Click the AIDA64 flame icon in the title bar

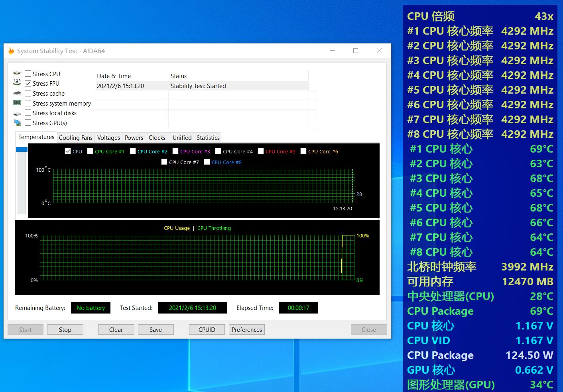(x=11, y=51)
